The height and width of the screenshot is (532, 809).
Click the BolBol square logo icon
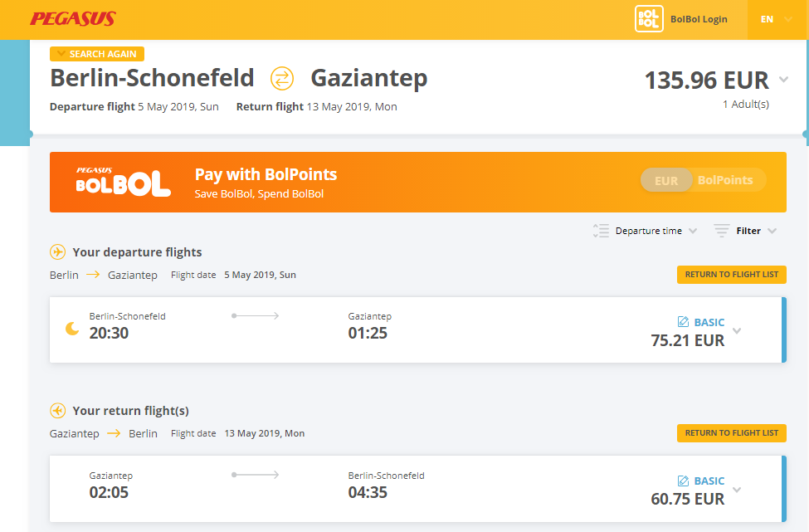click(x=649, y=19)
